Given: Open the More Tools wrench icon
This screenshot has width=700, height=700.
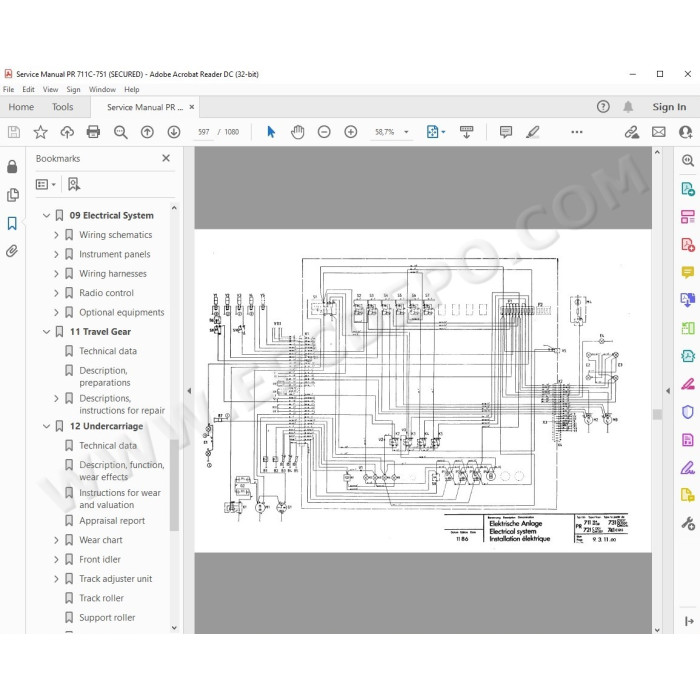Looking at the screenshot, I should pyautogui.click(x=688, y=523).
